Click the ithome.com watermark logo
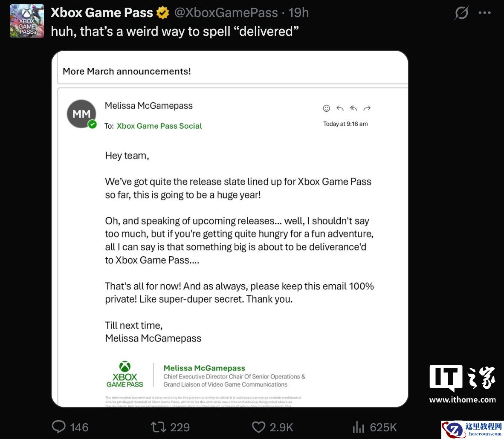This screenshot has height=439, width=504. click(x=463, y=384)
